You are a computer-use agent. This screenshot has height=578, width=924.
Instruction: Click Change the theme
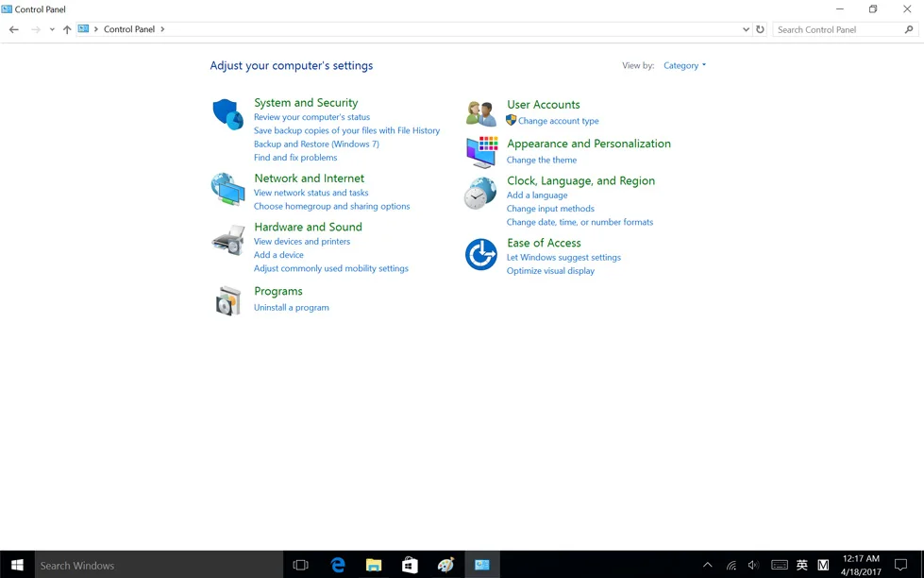click(542, 160)
